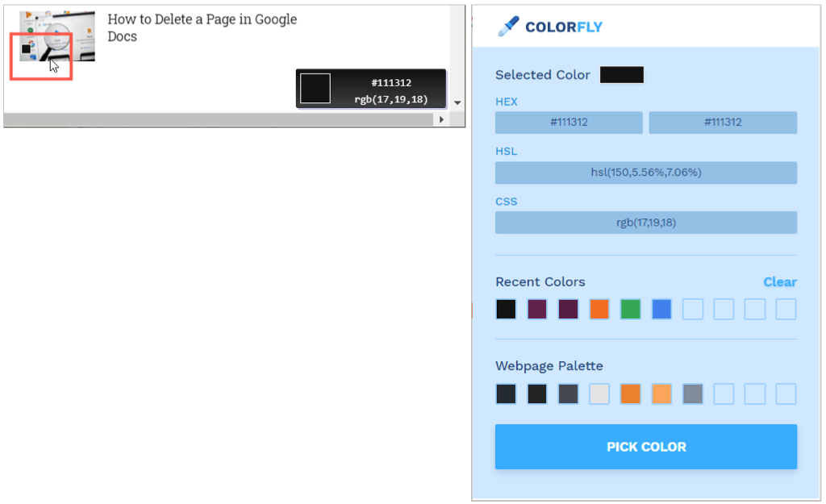Select the gray swatch in Webpage Palette
826x504 pixels.
pos(692,394)
